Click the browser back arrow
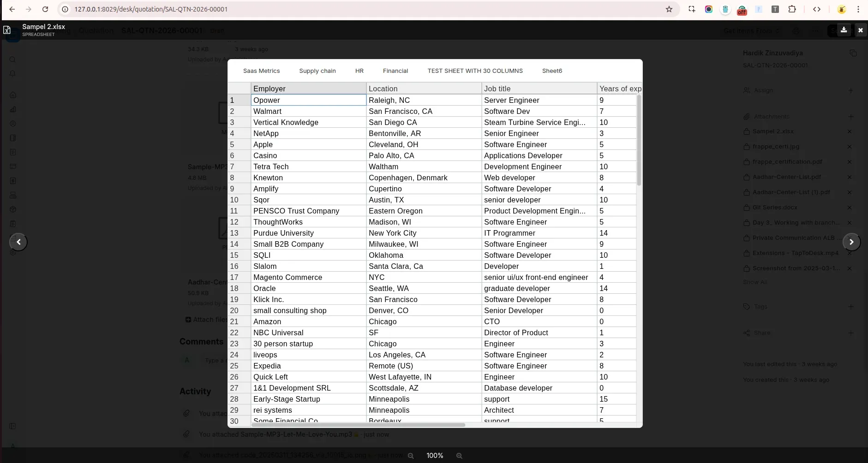The width and height of the screenshot is (868, 463). (x=12, y=9)
